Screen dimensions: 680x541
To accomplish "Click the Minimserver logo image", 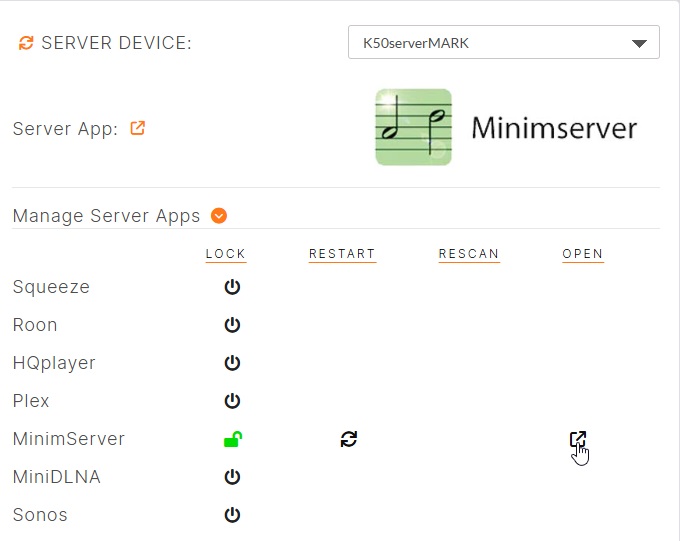I will click(x=413, y=128).
